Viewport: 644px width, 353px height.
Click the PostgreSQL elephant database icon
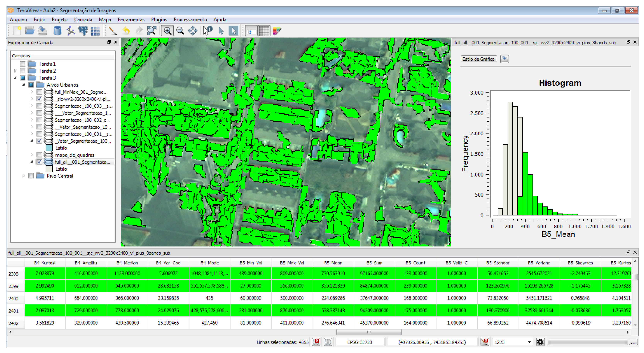[83, 31]
